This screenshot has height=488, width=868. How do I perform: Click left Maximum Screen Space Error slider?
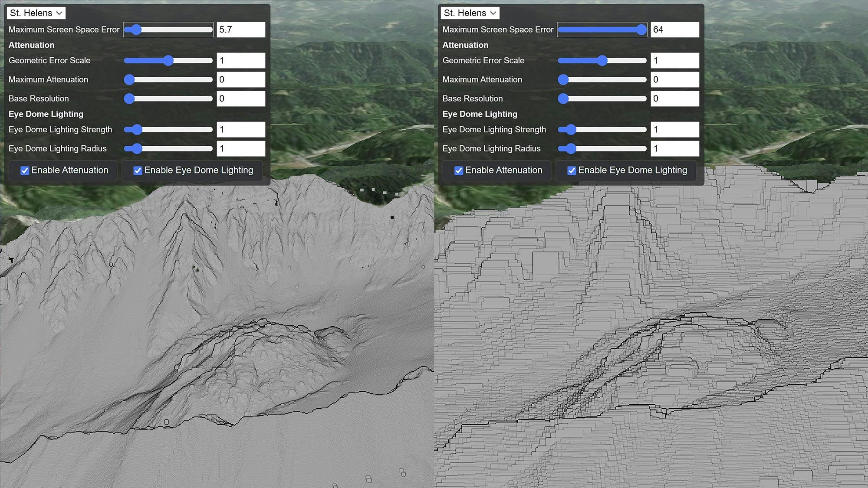(x=168, y=29)
